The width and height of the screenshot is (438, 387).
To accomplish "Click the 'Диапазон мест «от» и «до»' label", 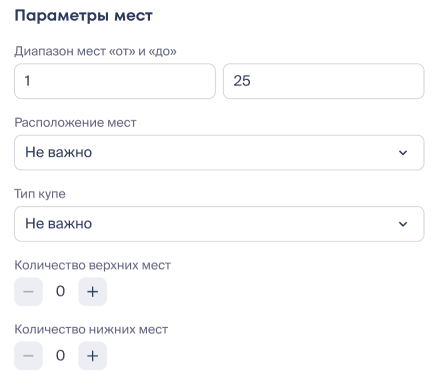I will click(95, 51).
